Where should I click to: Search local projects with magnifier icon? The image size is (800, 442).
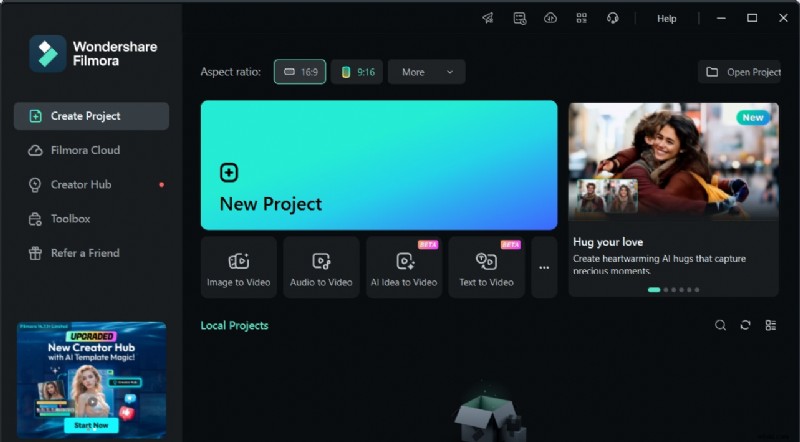coord(720,325)
